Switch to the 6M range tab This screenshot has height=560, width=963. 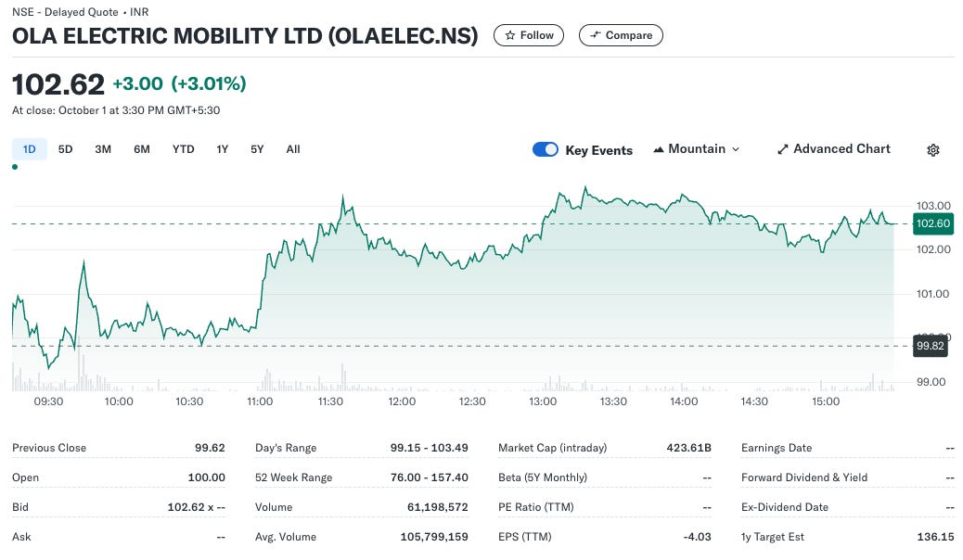pyautogui.click(x=142, y=149)
